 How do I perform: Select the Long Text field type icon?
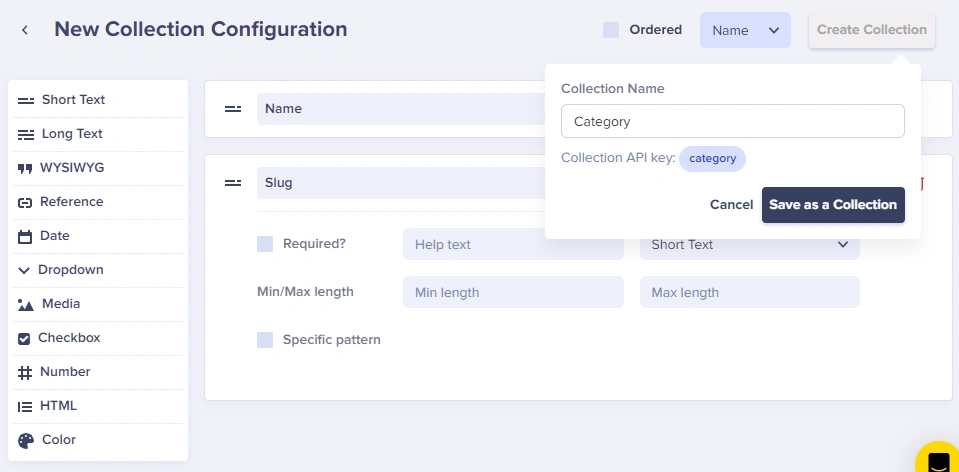pos(26,134)
